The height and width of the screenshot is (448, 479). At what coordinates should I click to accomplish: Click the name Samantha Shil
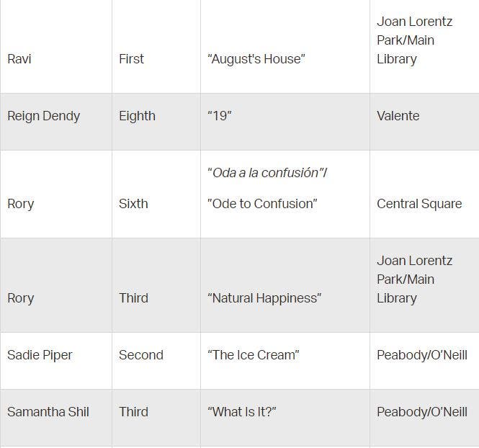48,412
